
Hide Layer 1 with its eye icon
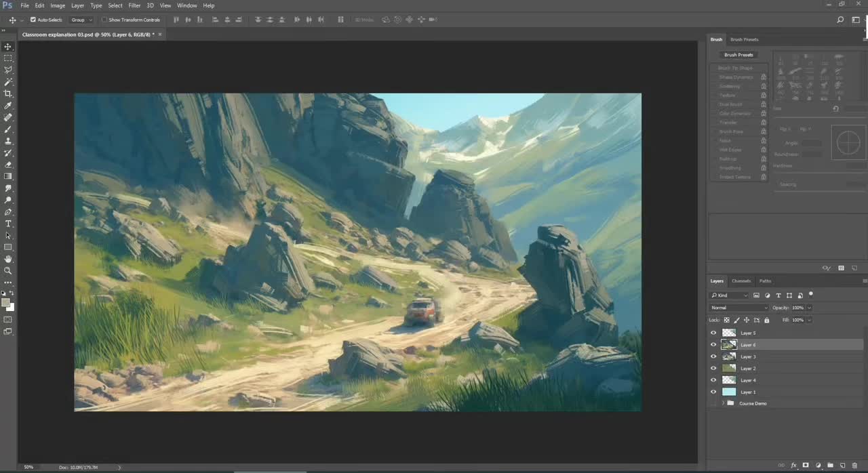713,392
